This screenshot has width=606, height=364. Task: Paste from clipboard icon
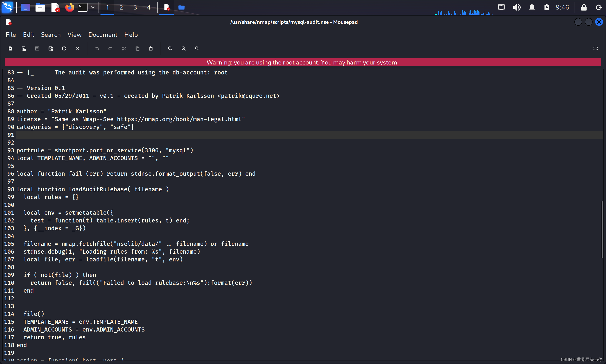click(x=151, y=48)
